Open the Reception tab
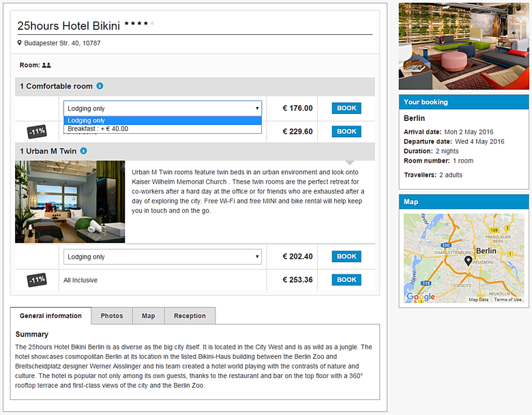The width and height of the screenshot is (532, 415). pos(190,316)
